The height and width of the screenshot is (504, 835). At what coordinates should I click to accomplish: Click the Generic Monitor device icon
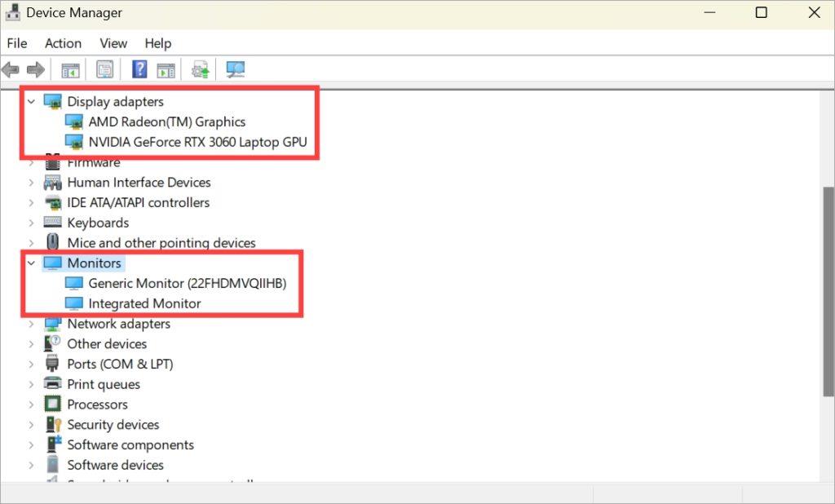coord(74,283)
